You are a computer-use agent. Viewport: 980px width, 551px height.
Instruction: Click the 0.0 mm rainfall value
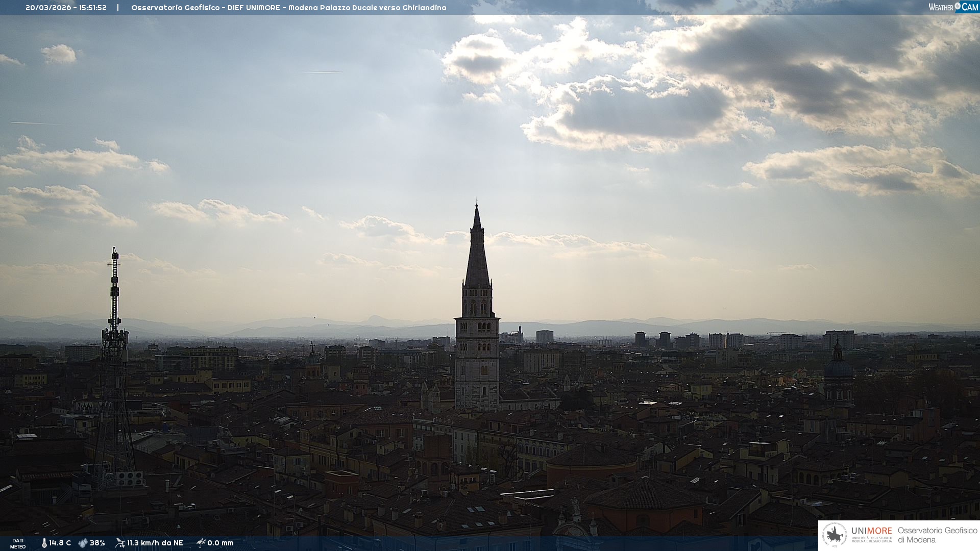coord(220,543)
